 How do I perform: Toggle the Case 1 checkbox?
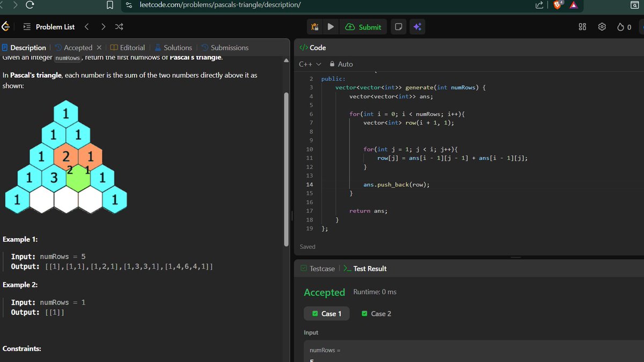click(x=316, y=313)
